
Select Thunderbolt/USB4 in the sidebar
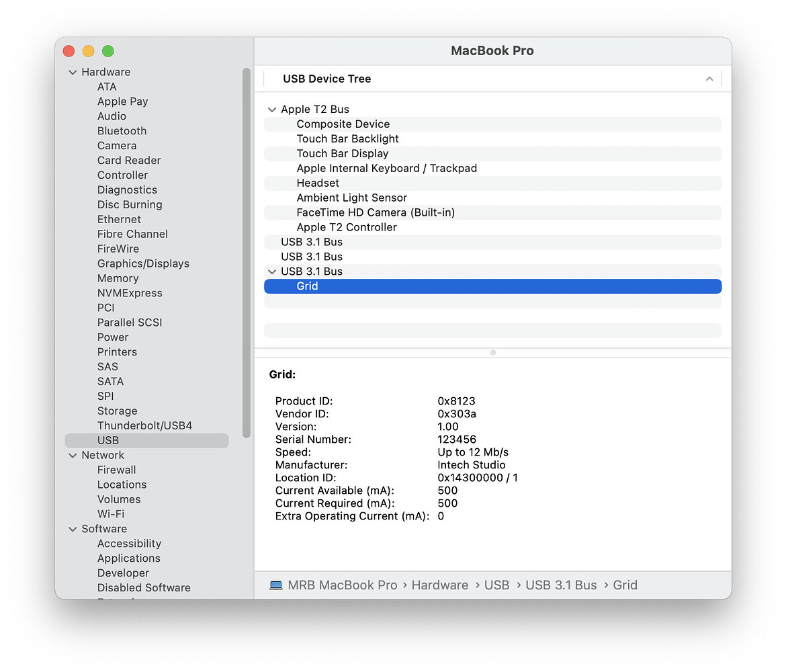tap(144, 425)
